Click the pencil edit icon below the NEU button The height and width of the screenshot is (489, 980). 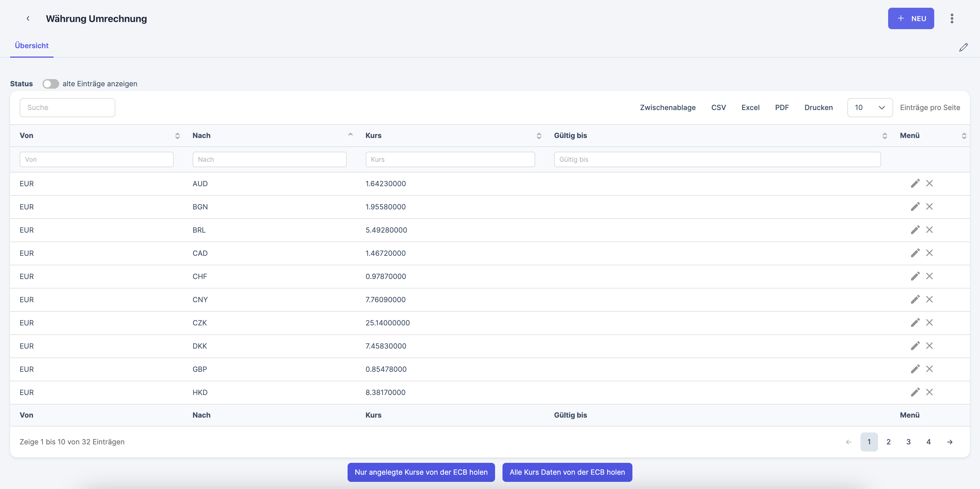pyautogui.click(x=963, y=48)
